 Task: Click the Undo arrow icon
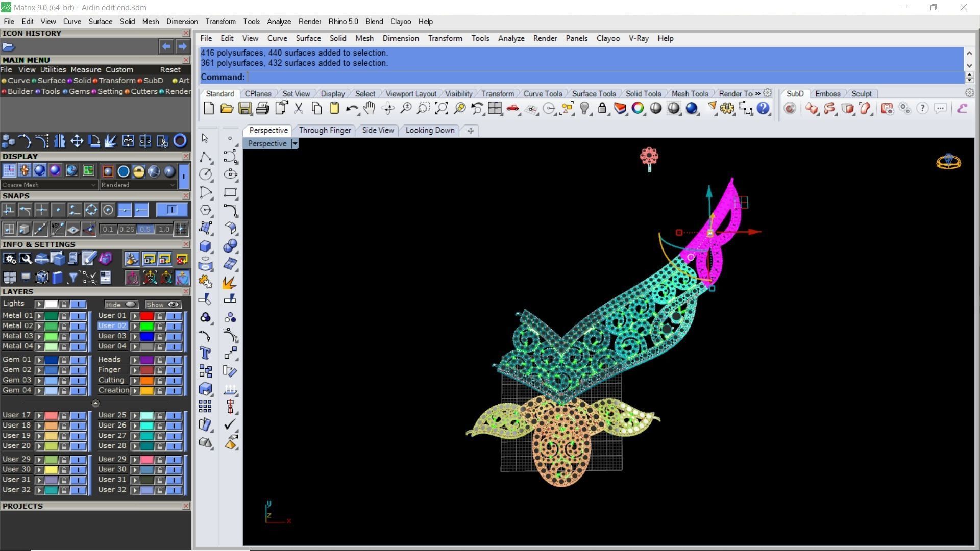pyautogui.click(x=351, y=108)
